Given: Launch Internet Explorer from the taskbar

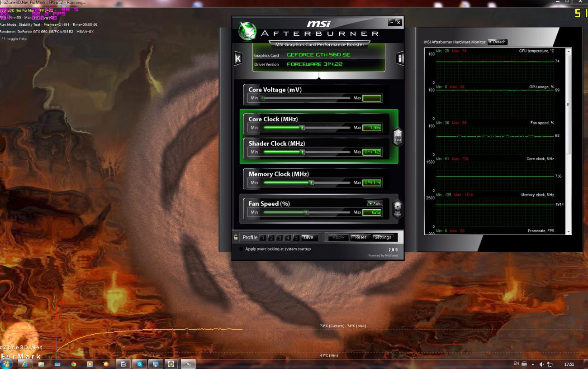Looking at the screenshot, I should [25, 364].
